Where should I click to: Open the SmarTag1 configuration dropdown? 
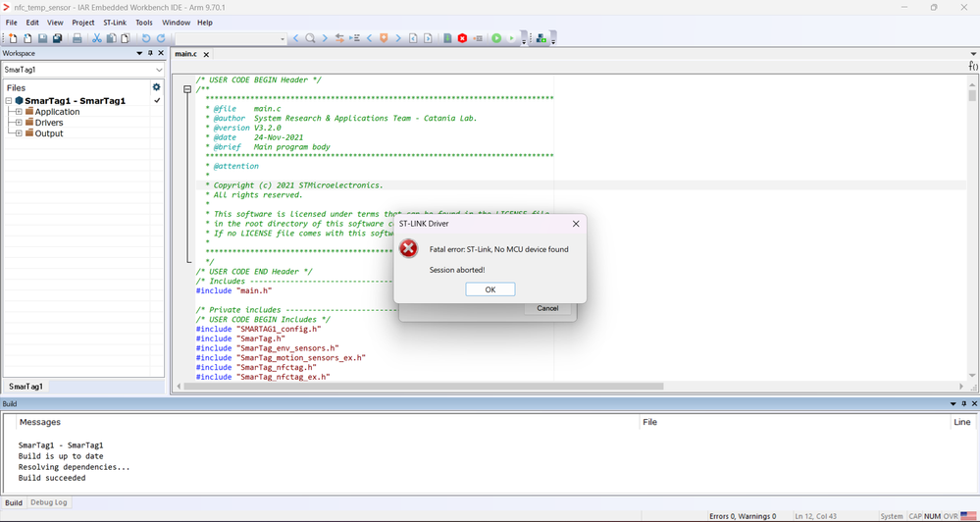click(x=159, y=70)
